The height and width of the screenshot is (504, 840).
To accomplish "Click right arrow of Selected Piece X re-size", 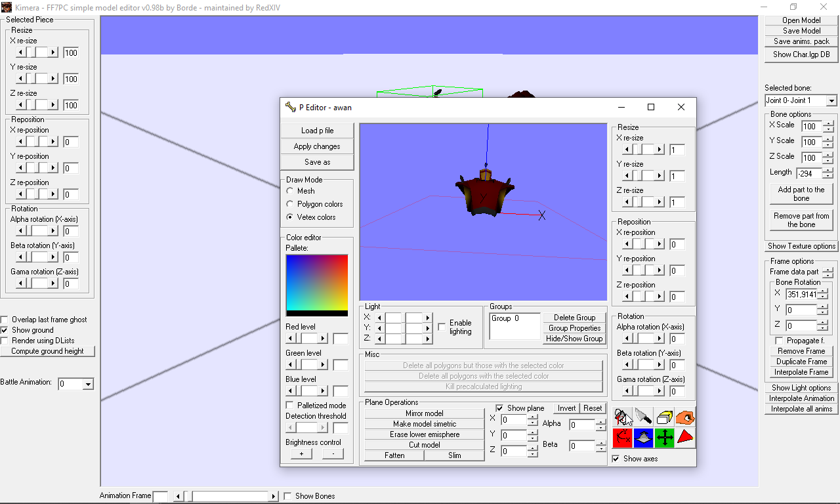I will click(54, 52).
